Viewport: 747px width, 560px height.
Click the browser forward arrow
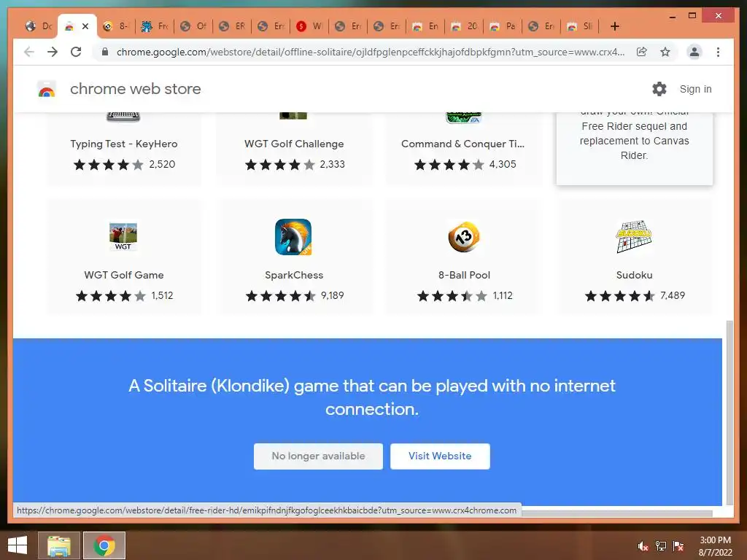point(53,52)
